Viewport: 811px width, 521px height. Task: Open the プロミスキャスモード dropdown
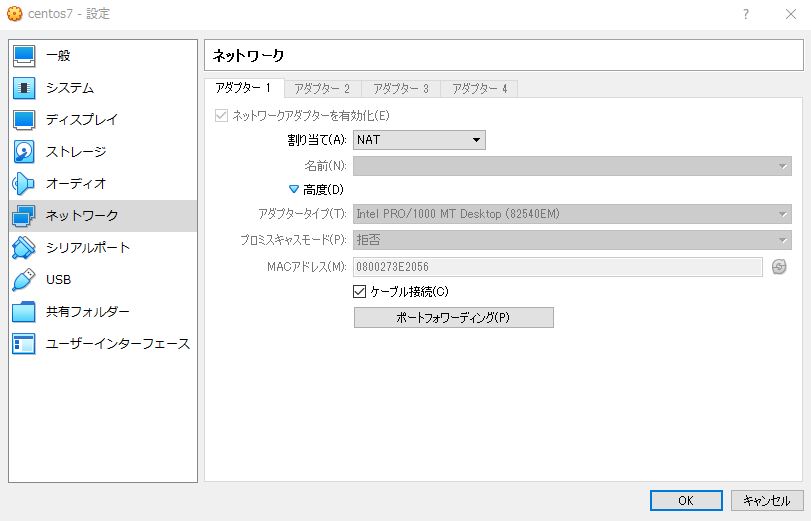point(572,240)
